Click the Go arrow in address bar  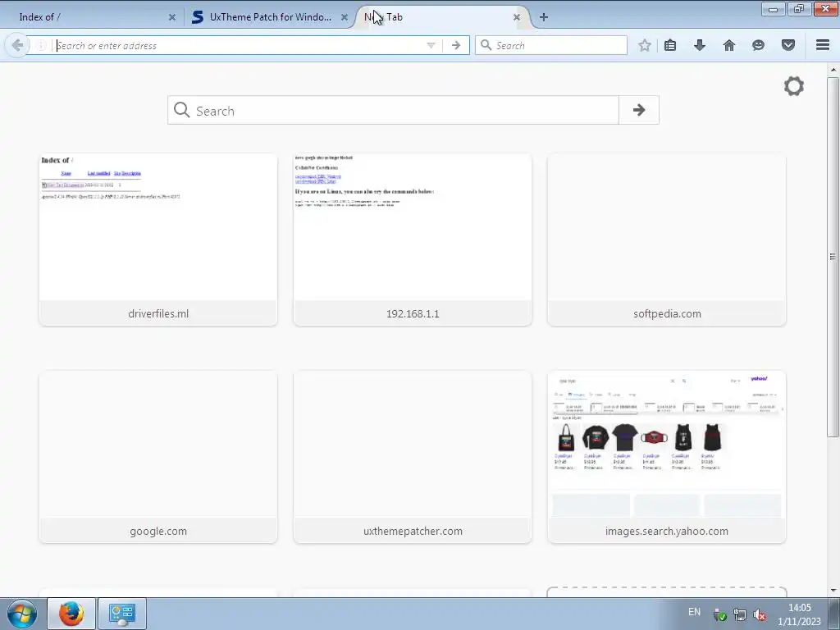[456, 46]
